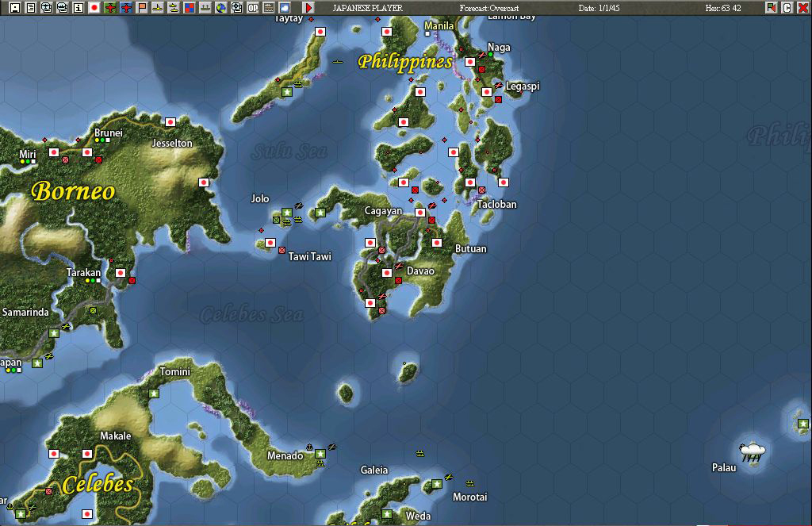Click the rain cloud weather icon over Palau
Screen dimensions: 812x526
[752, 452]
